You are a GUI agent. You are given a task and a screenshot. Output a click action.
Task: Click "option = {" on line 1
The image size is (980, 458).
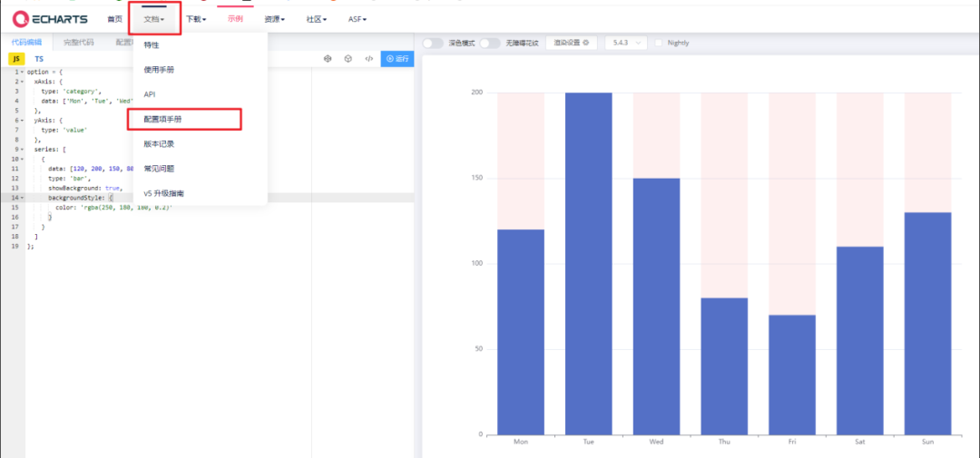coord(45,72)
